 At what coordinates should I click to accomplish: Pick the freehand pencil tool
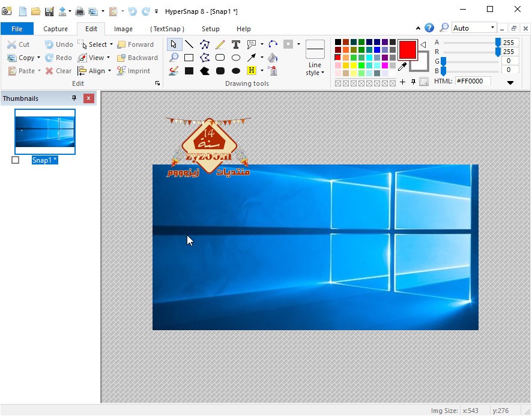220,44
